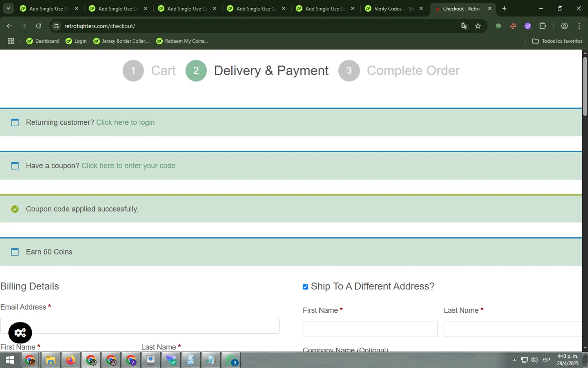The image size is (588, 368).
Task: Click here to login link
Action: pyautogui.click(x=125, y=122)
